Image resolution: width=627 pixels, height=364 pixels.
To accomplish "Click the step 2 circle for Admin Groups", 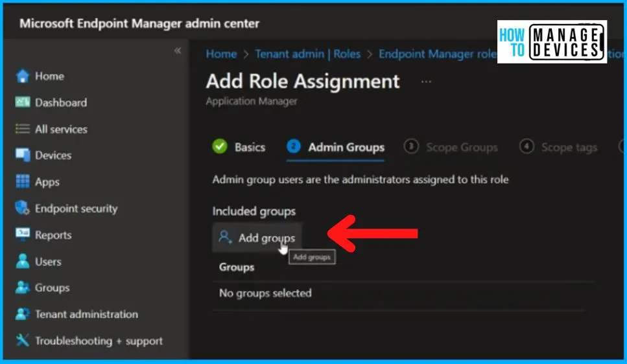I will click(294, 146).
